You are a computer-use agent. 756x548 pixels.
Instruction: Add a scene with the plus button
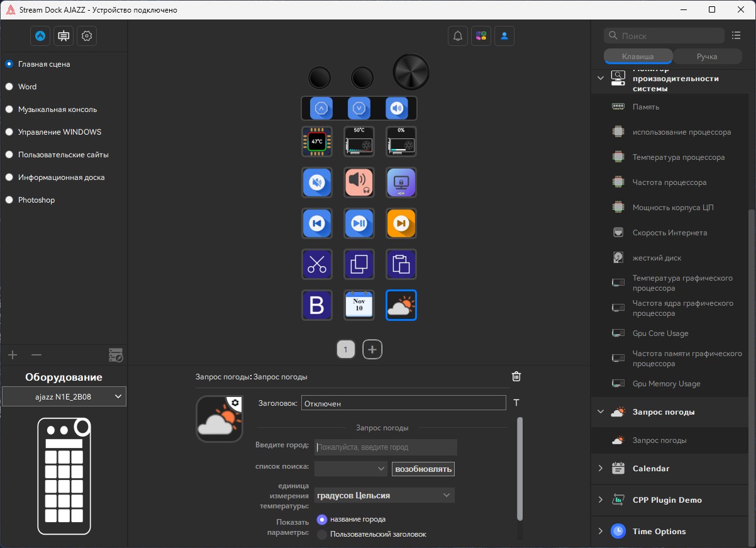pos(13,355)
